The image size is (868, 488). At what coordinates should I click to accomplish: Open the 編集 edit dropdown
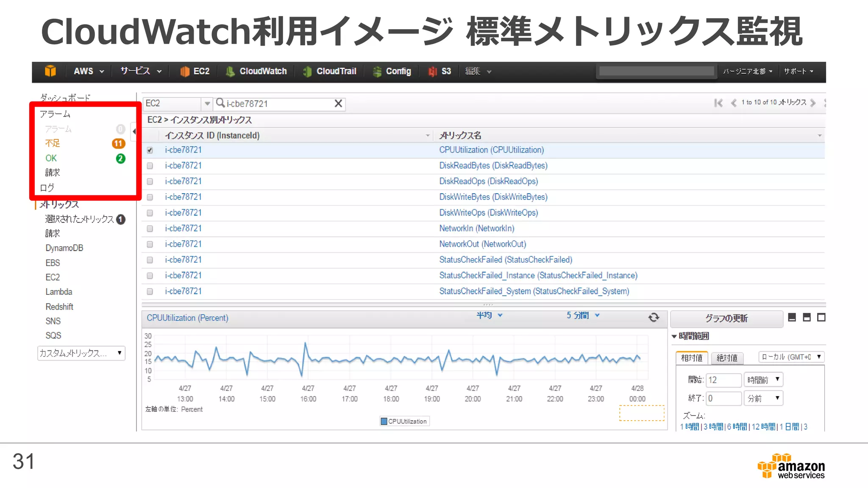[478, 71]
